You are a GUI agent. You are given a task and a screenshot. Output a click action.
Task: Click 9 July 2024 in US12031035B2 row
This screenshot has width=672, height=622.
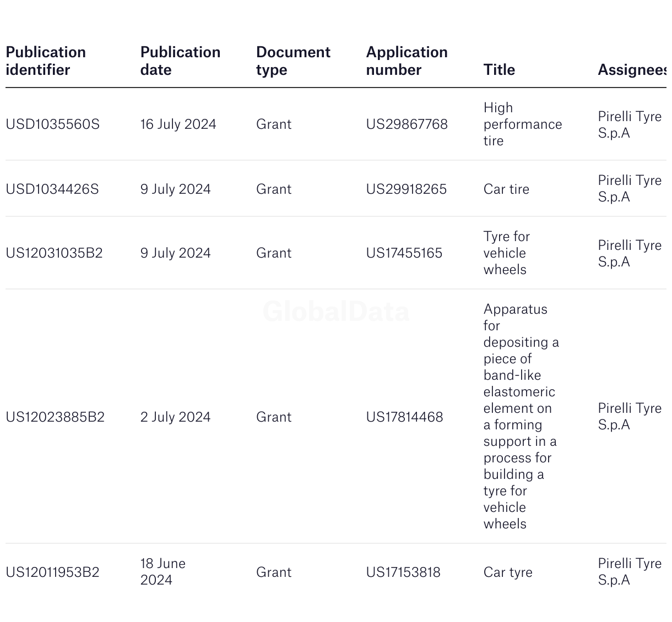point(176,253)
